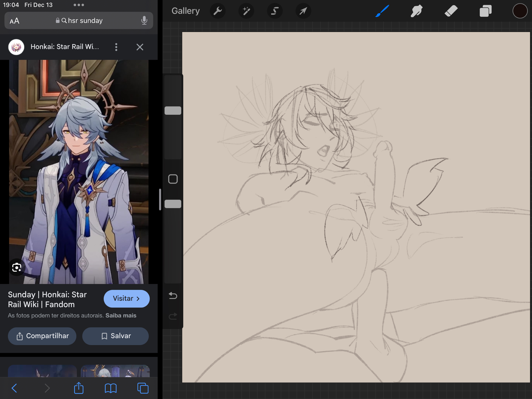The height and width of the screenshot is (399, 532).
Task: Open the Compartilhar share option
Action: (x=42, y=336)
